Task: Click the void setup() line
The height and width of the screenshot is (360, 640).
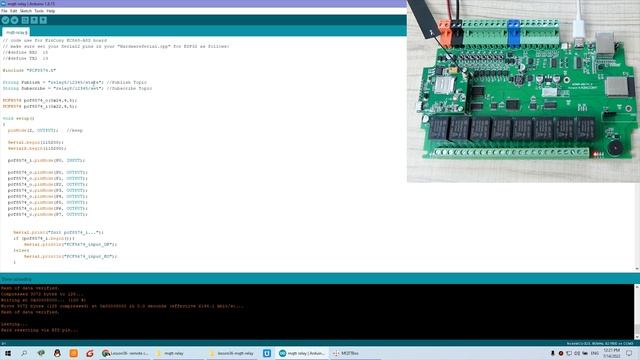Action: (x=18, y=118)
